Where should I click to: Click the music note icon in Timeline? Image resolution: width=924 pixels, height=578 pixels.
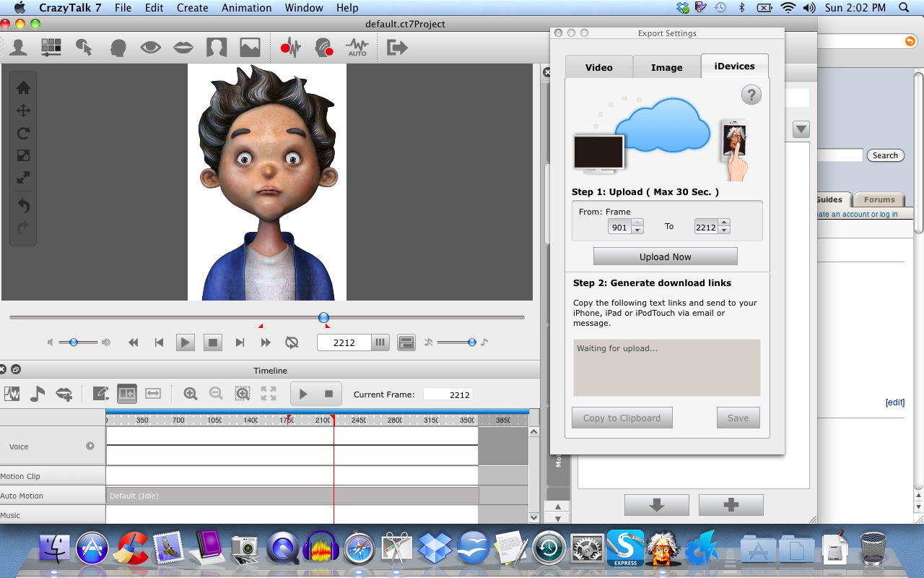point(38,394)
